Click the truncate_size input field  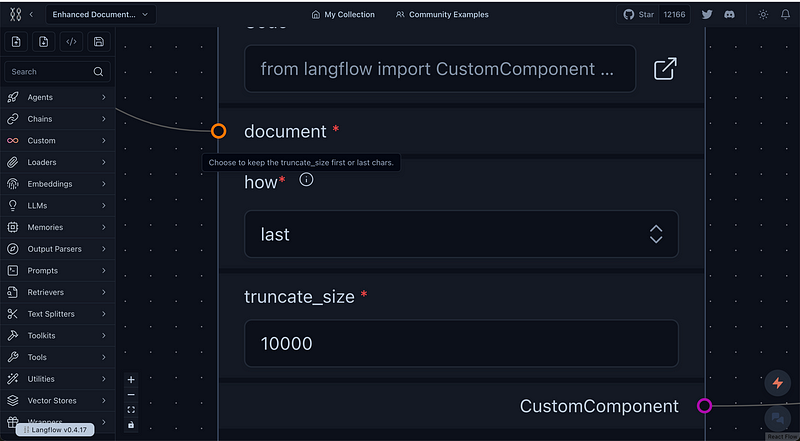[x=461, y=343]
